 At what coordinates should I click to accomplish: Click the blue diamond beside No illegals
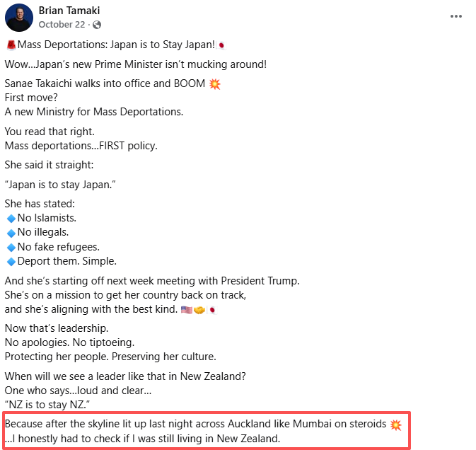[11, 232]
